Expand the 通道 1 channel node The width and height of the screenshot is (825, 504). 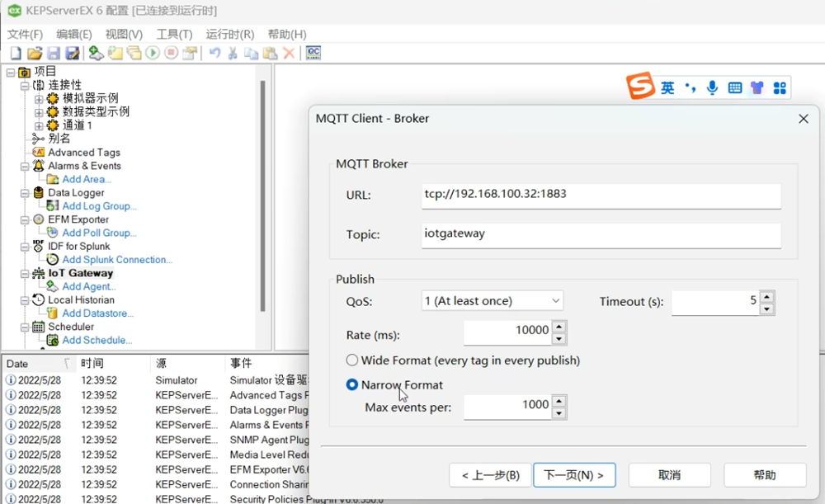(x=39, y=125)
